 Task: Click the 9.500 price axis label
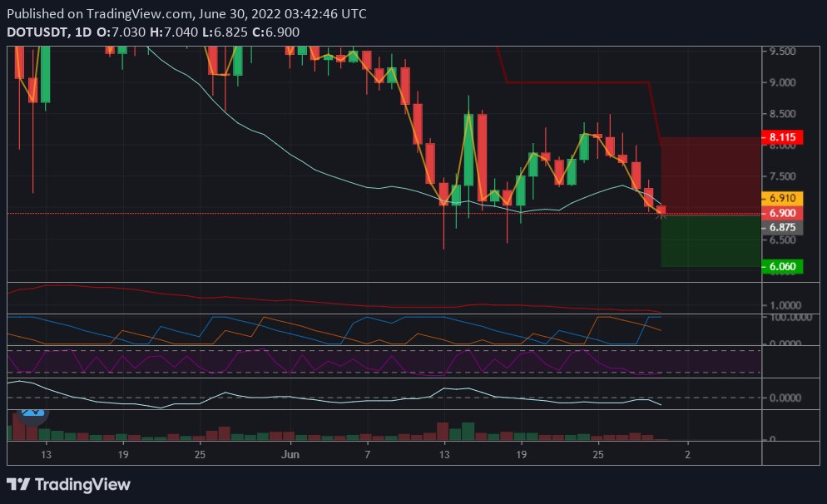coord(783,51)
